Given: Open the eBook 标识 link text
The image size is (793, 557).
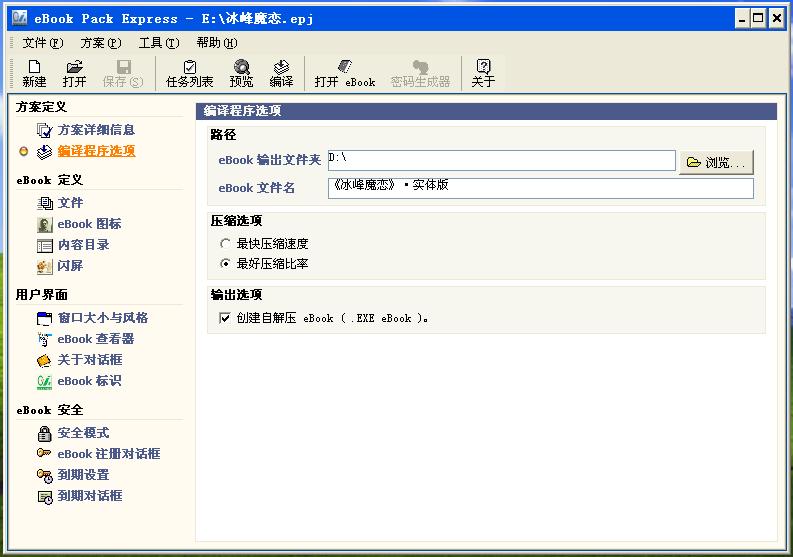Looking at the screenshot, I should [90, 381].
